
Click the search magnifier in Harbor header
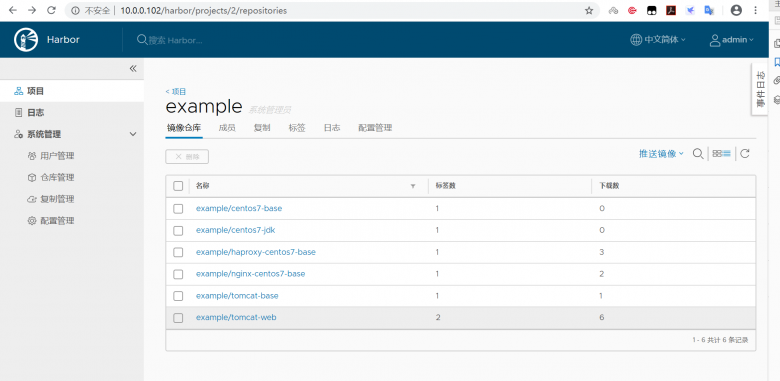tap(142, 39)
